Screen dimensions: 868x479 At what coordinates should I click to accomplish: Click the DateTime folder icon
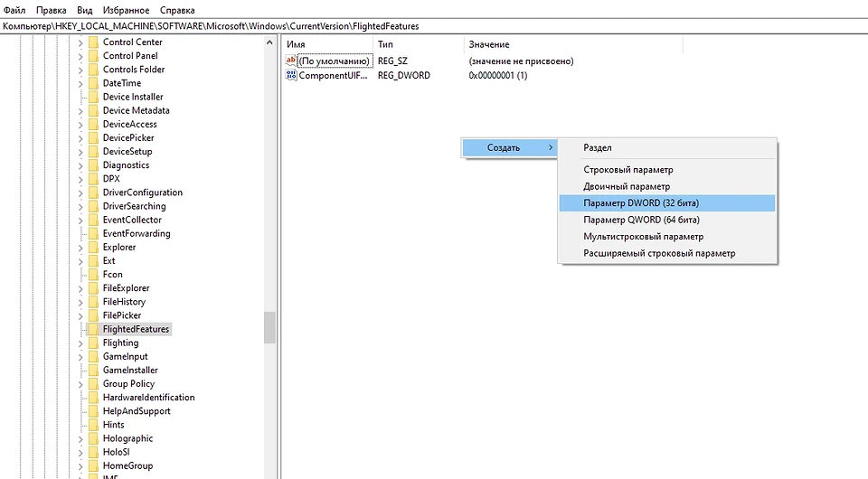click(92, 83)
